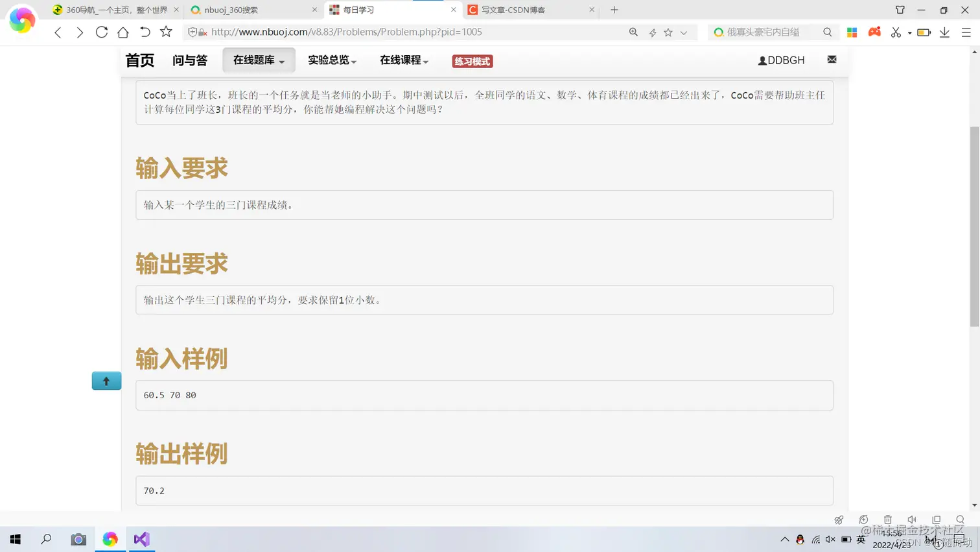Open the browser home page

click(123, 32)
